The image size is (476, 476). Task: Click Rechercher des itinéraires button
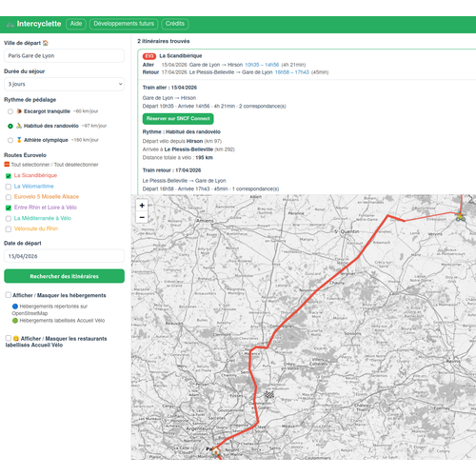click(64, 276)
